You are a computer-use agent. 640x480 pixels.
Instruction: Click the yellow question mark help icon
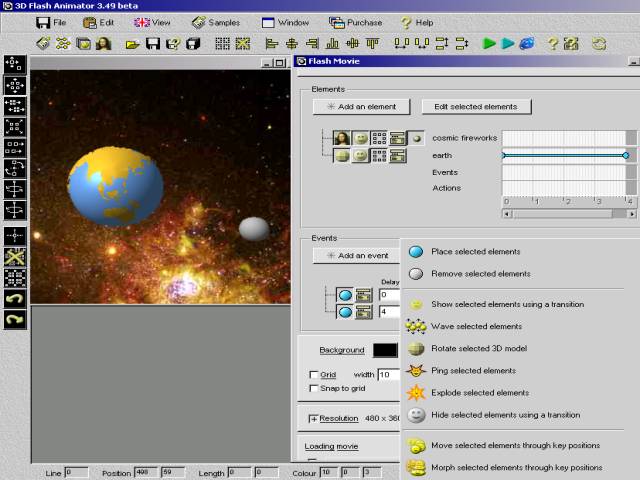tap(553, 43)
